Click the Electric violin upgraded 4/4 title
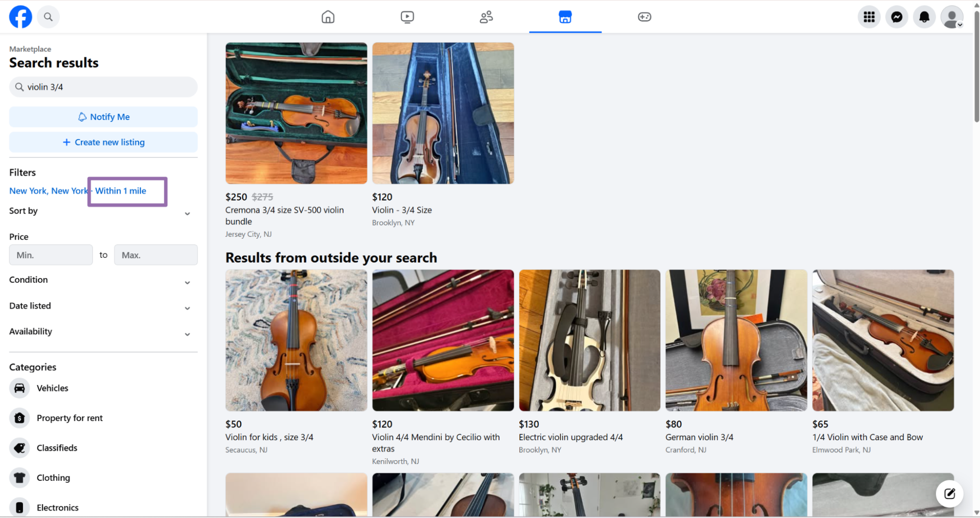 571,437
